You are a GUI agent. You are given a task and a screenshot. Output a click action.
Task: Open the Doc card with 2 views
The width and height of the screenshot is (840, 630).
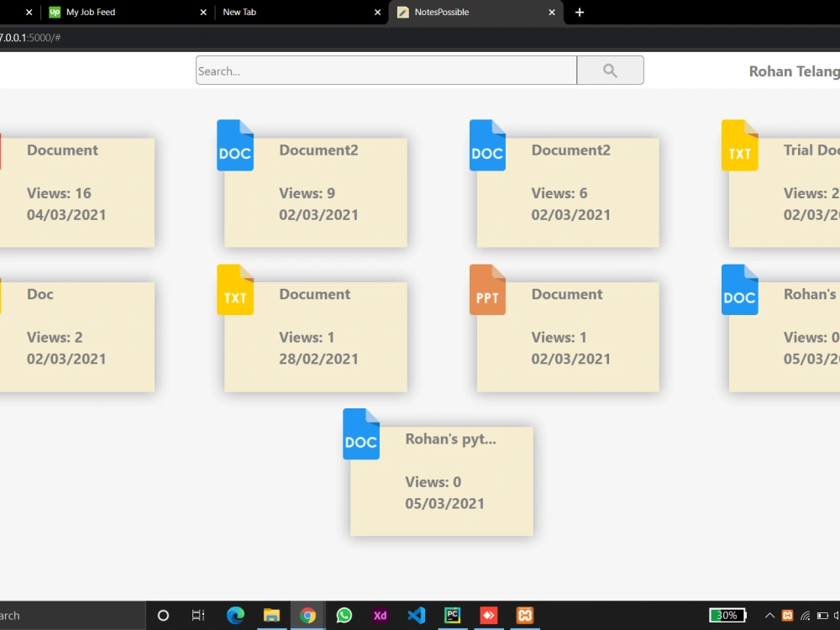tap(77, 337)
